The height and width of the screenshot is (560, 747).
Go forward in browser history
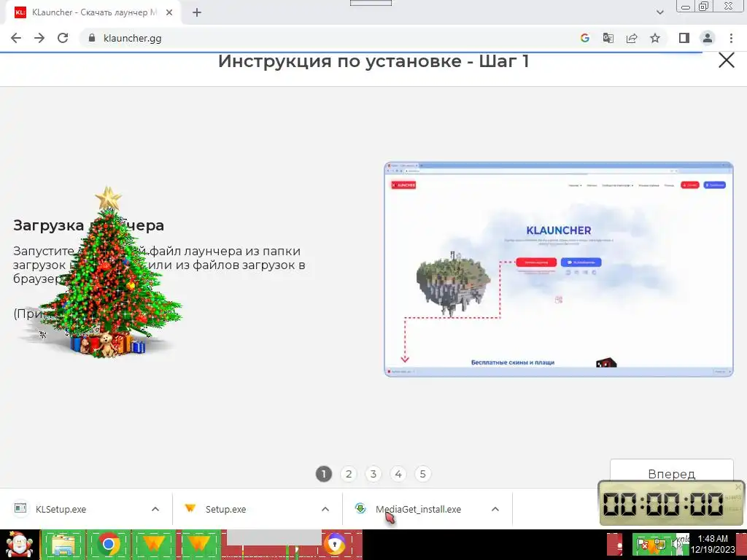(39, 38)
